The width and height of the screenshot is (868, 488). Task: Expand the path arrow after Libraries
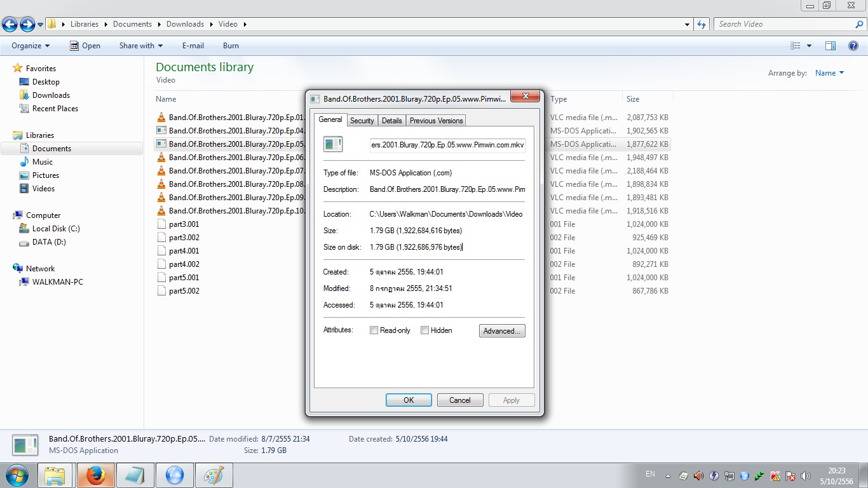pos(106,24)
